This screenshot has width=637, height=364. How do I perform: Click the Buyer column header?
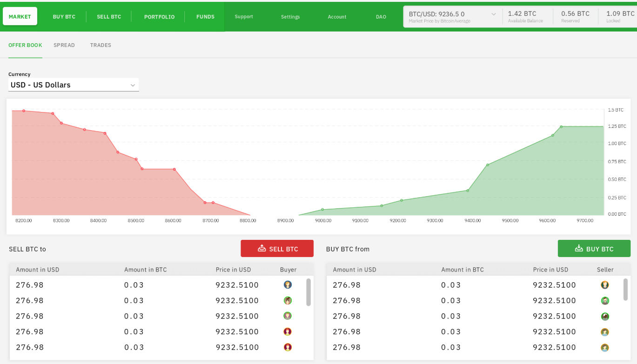point(288,270)
